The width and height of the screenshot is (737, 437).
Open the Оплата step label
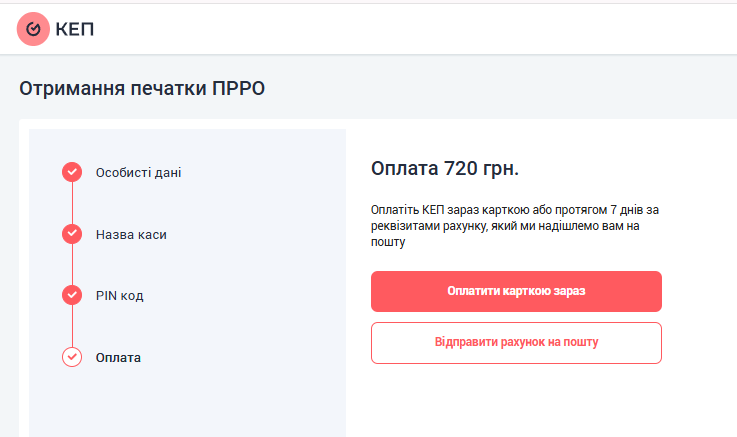[x=118, y=358]
